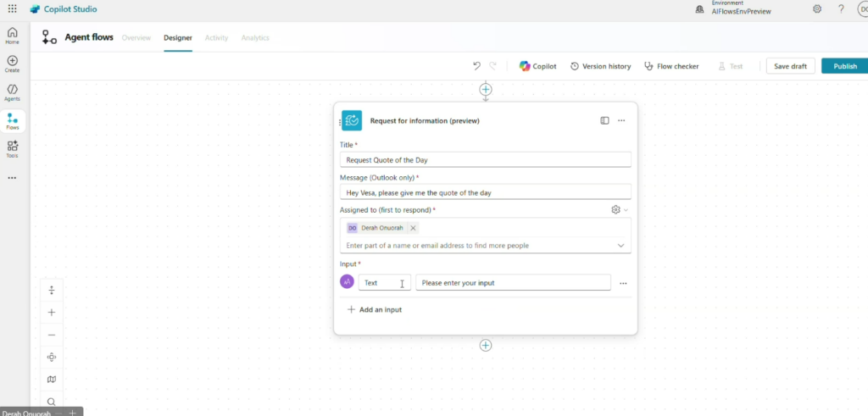The width and height of the screenshot is (868, 416).
Task: Remove Derah Onuorah from assignees
Action: [x=413, y=228]
